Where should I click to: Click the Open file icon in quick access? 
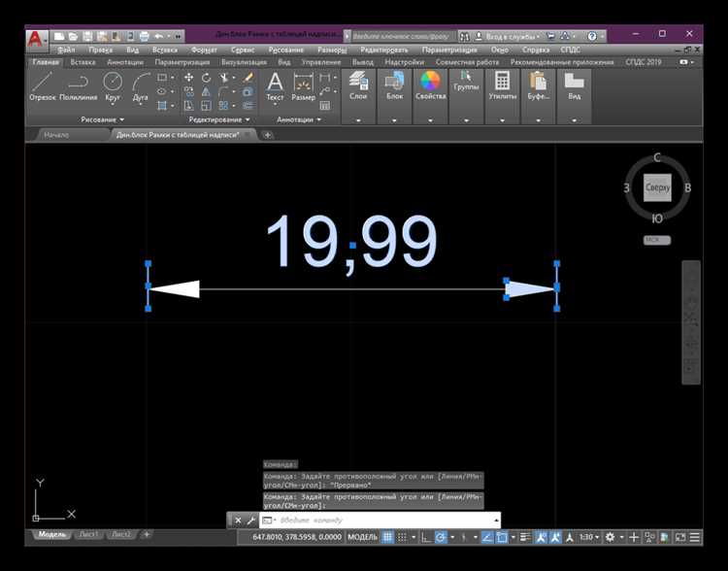[73, 36]
